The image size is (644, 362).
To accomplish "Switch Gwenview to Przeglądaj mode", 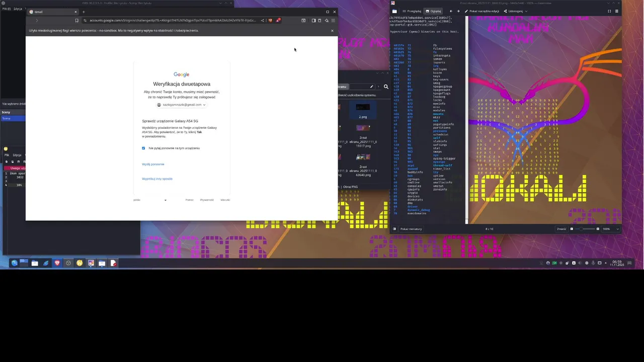I will [412, 11].
